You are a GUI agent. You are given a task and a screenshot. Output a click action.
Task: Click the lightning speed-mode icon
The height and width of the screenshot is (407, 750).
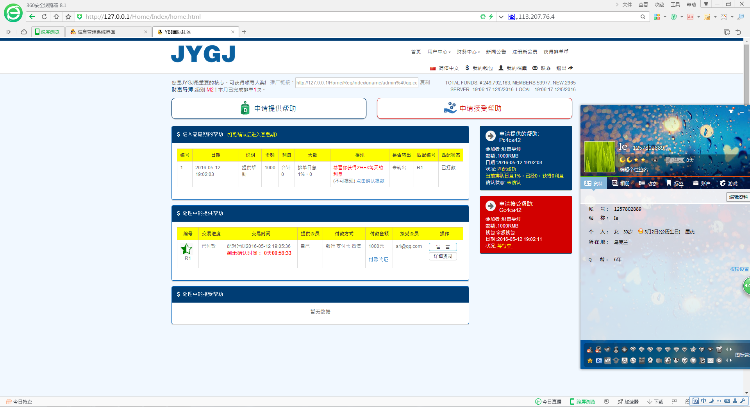pyautogui.click(x=491, y=16)
